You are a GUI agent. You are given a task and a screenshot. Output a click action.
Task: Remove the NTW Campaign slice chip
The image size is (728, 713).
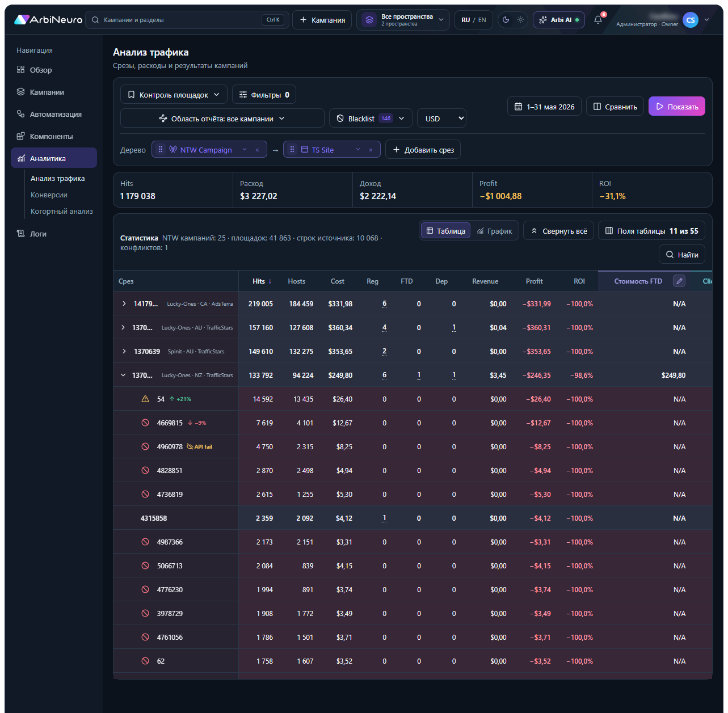click(257, 150)
